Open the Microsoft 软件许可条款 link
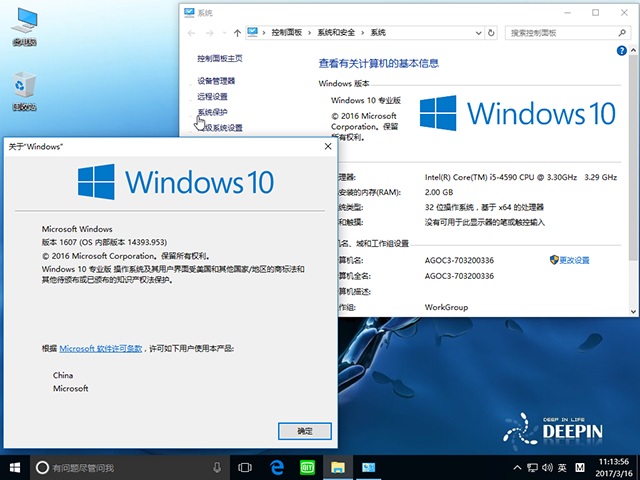 coord(101,348)
